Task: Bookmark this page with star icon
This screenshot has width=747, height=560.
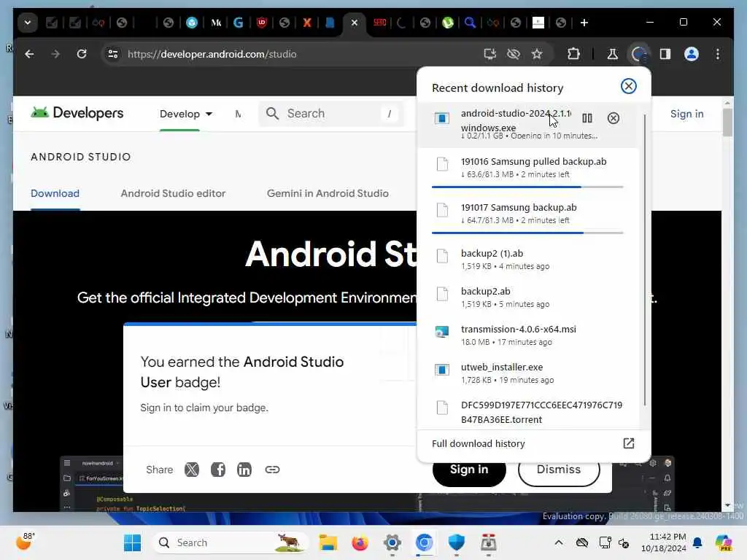Action: point(537,54)
